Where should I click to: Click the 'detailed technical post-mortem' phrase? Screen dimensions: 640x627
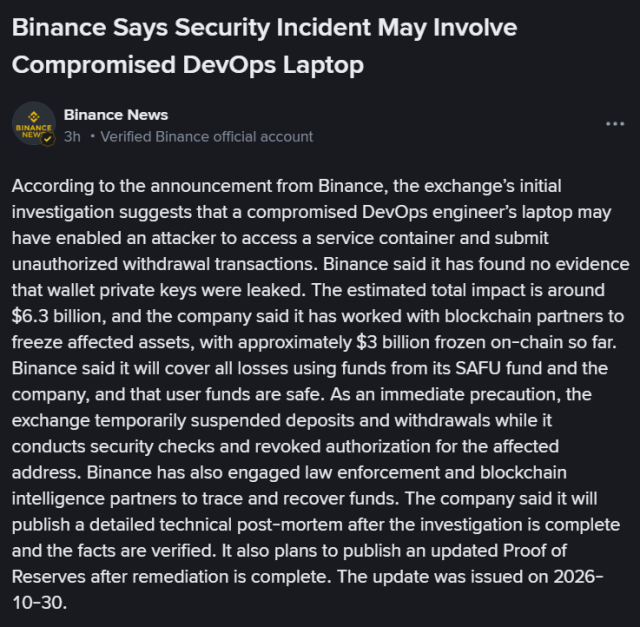click(216, 525)
